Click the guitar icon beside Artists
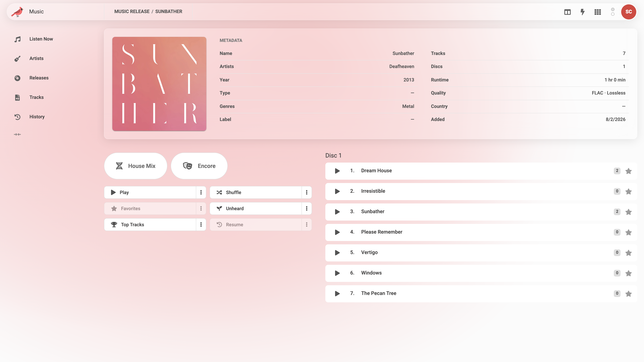644x362 pixels. tap(17, 59)
